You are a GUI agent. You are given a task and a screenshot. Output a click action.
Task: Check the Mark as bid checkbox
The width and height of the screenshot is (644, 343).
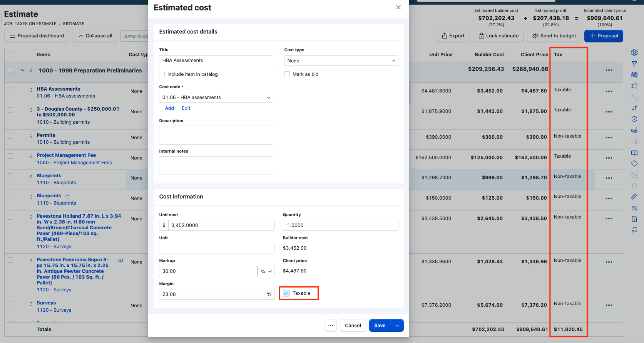pyautogui.click(x=287, y=74)
